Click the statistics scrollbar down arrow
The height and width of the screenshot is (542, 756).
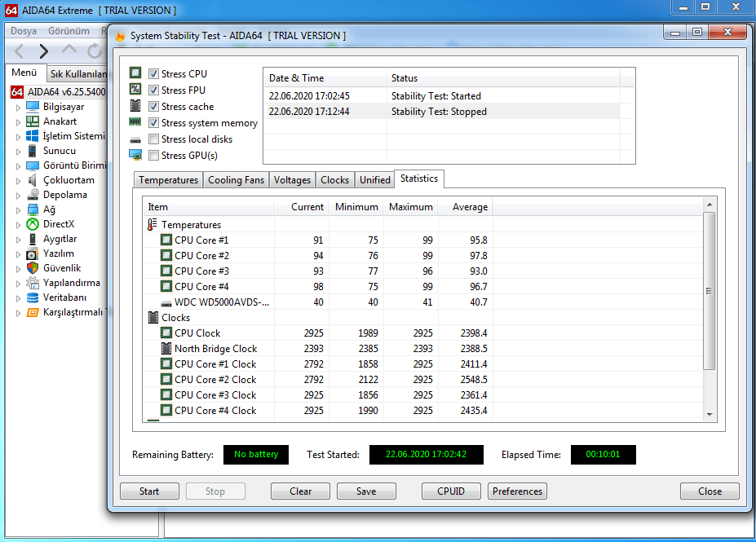pyautogui.click(x=710, y=414)
